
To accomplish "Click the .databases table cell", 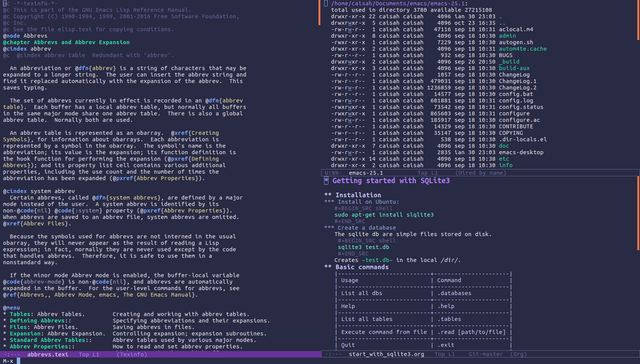I will 454,293.
